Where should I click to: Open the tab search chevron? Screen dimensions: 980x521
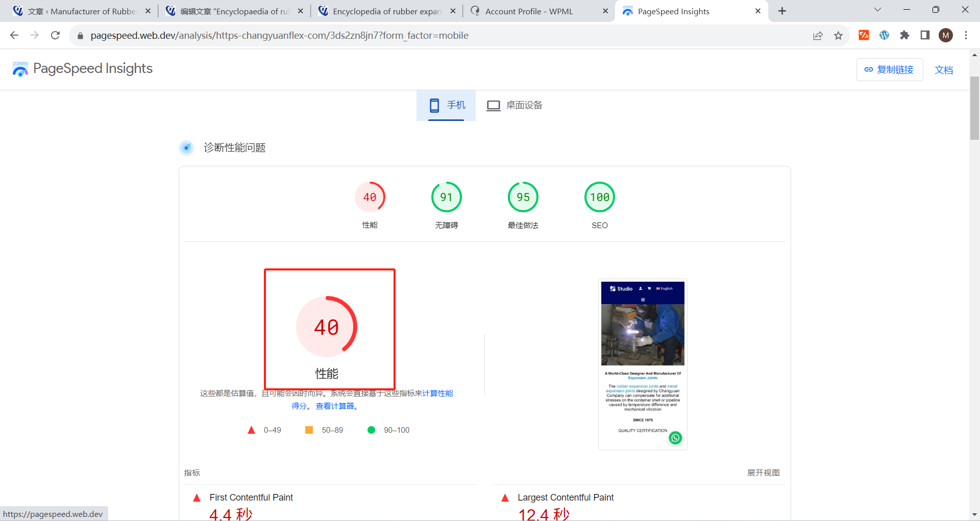[x=877, y=10]
